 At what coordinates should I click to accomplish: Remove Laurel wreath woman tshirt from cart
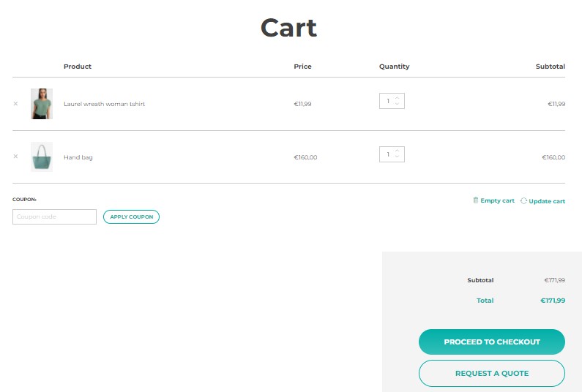click(15, 104)
